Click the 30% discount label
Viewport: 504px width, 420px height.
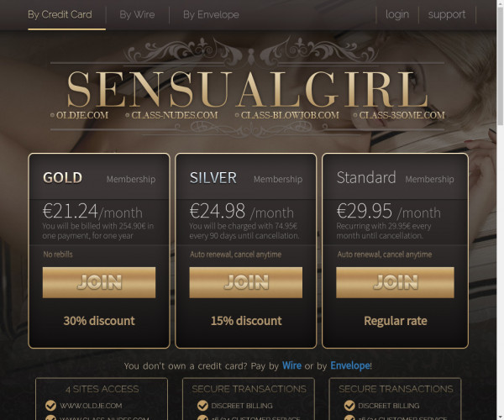coord(99,321)
